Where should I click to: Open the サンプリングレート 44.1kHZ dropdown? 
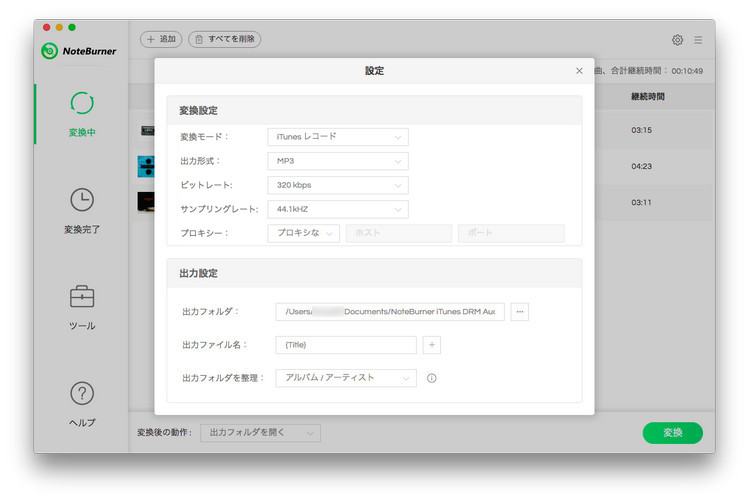(338, 209)
